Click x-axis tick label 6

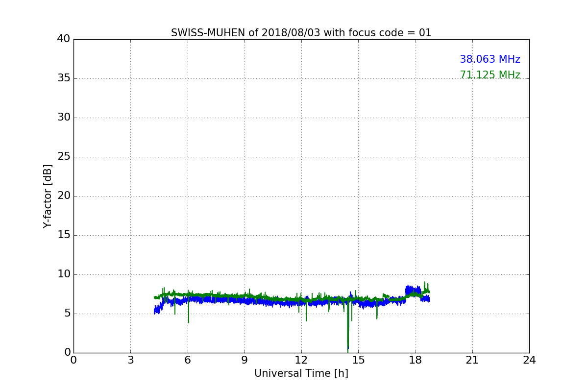click(x=187, y=360)
